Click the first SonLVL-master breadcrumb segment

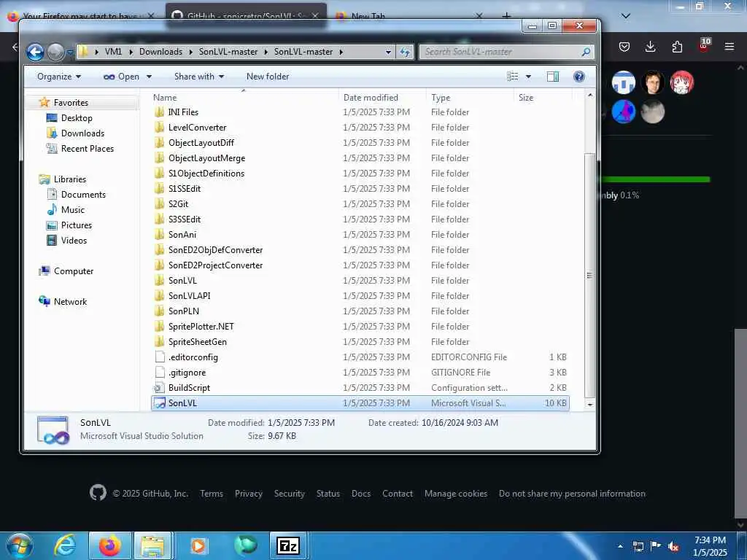tap(228, 52)
